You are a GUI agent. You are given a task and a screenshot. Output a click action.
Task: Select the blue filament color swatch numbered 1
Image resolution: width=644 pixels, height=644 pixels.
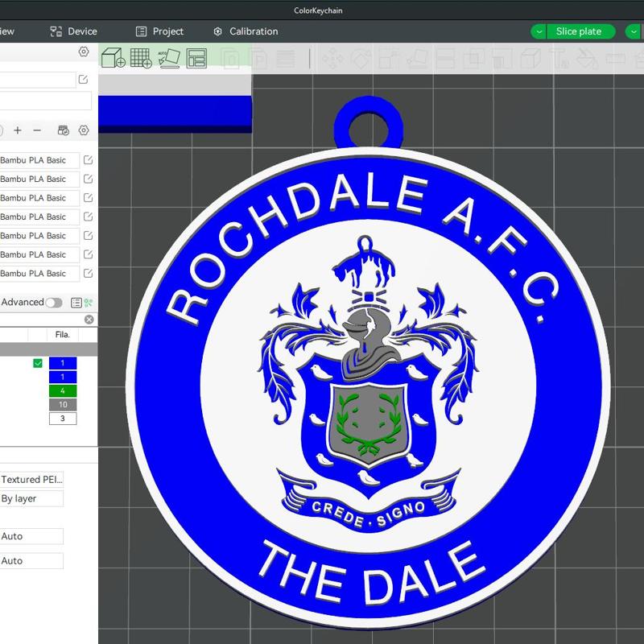[63, 363]
